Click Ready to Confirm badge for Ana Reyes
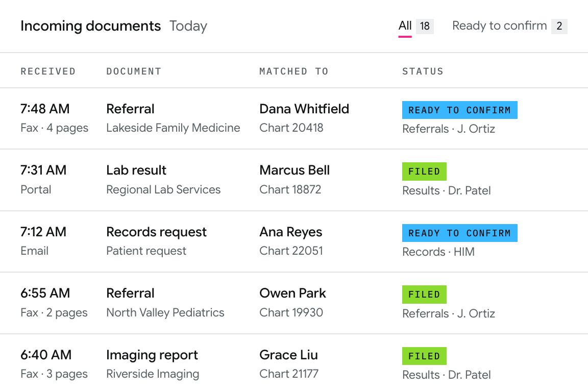 [x=460, y=233]
